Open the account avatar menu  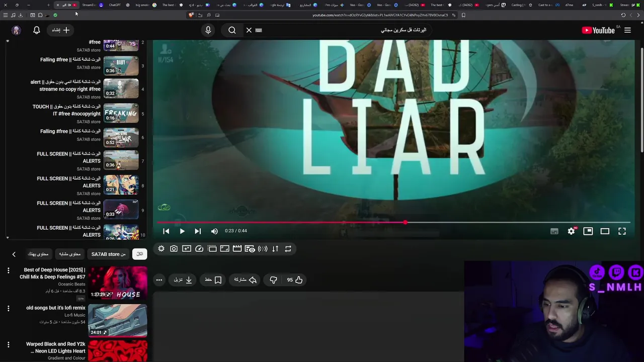tap(16, 30)
